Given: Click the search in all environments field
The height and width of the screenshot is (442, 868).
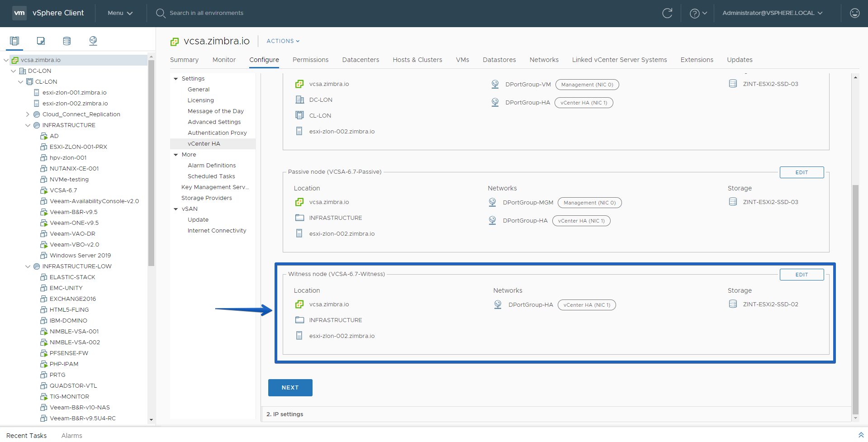Looking at the screenshot, I should pos(206,13).
